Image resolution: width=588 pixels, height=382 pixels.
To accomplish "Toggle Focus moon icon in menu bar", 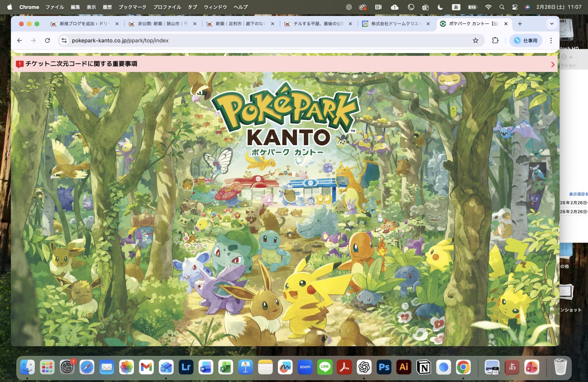I will (440, 7).
